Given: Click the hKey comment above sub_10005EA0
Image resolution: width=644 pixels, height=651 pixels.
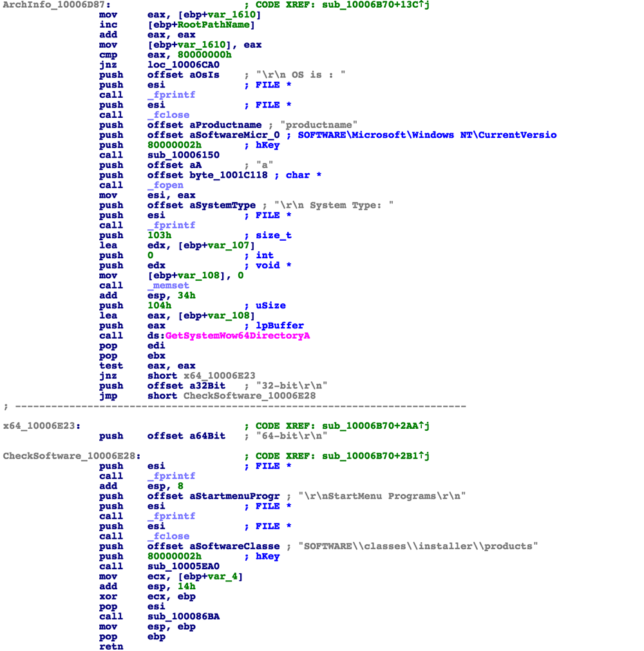Looking at the screenshot, I should (x=268, y=556).
